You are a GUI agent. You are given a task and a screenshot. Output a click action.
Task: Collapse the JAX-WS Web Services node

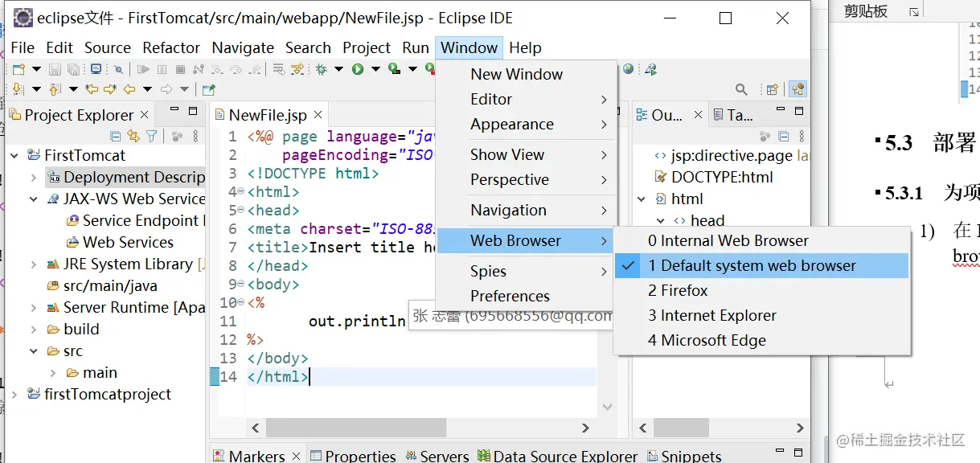pyautogui.click(x=34, y=199)
